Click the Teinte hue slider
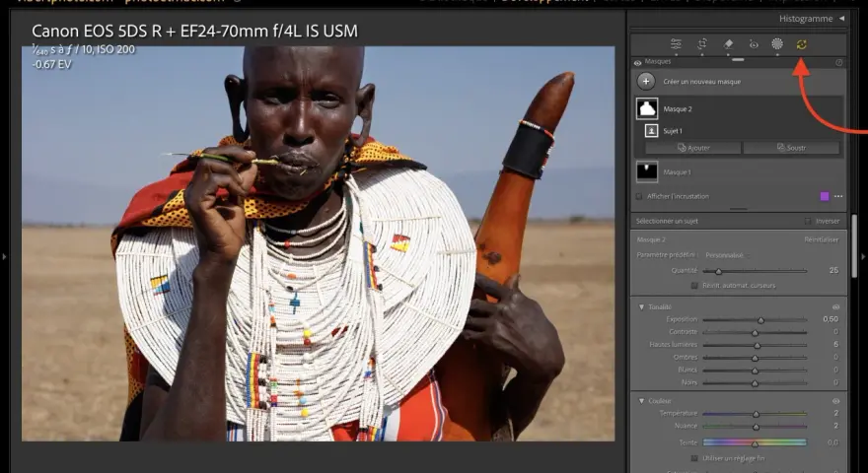 click(755, 442)
